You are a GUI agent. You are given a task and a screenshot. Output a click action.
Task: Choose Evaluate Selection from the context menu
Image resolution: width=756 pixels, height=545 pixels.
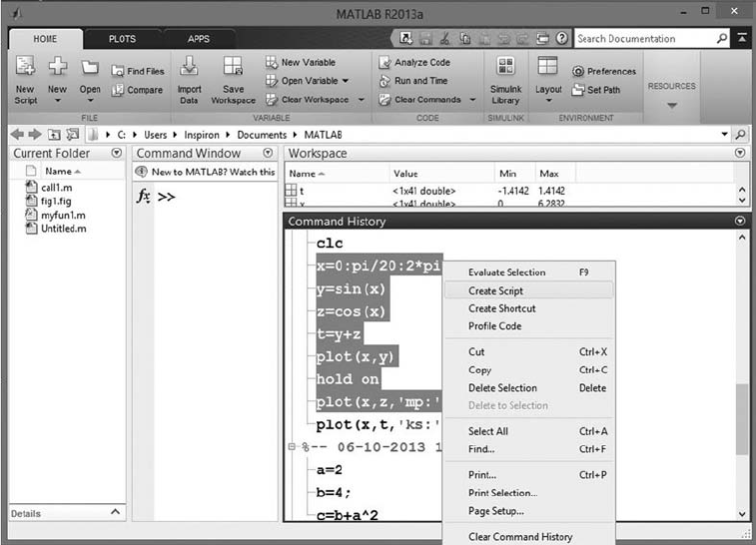528,272
